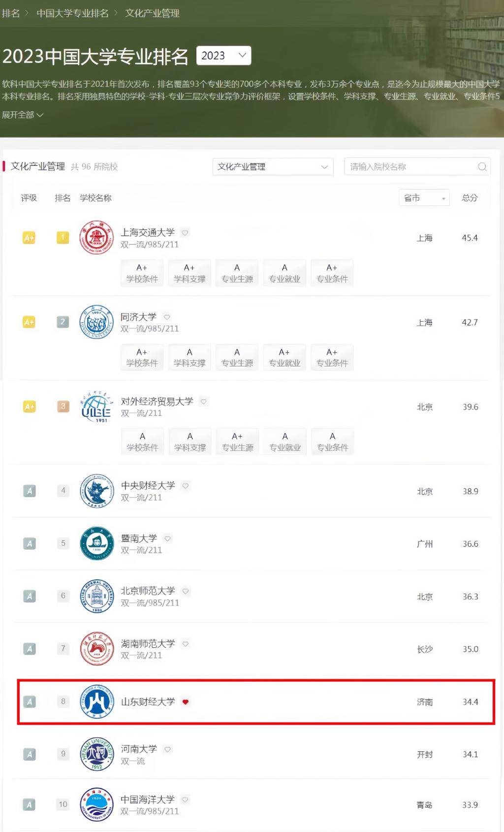Screen dimensions: 504x832
Task: Open 中央财经大学 school link
Action: click(148, 486)
